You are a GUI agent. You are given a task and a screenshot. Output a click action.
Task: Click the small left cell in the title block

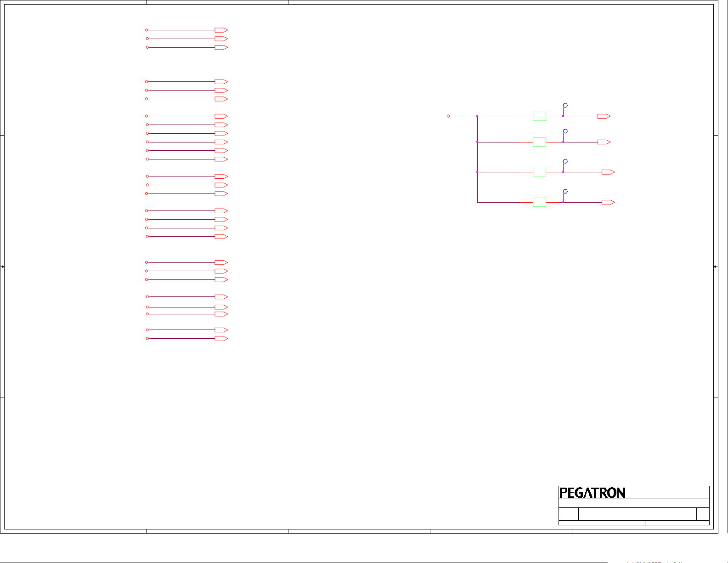(x=568, y=514)
